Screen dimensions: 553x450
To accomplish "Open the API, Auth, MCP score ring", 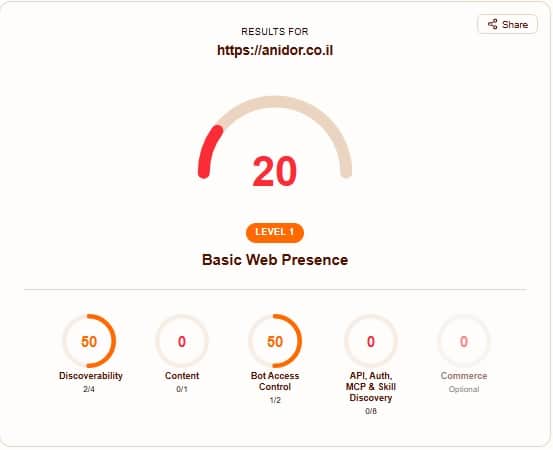I will (371, 341).
